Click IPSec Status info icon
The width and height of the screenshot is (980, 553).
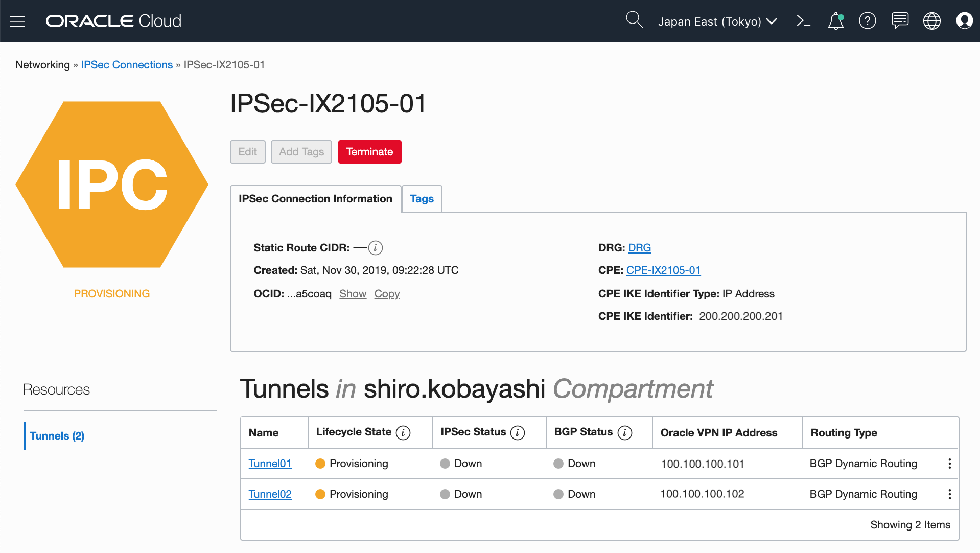pyautogui.click(x=518, y=433)
